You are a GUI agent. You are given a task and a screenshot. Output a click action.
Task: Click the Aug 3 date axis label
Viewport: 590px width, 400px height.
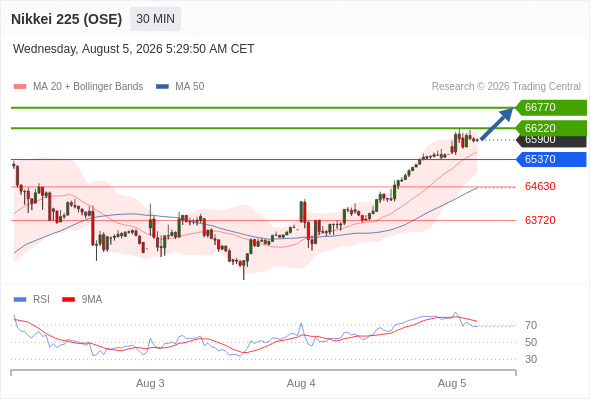150,383
